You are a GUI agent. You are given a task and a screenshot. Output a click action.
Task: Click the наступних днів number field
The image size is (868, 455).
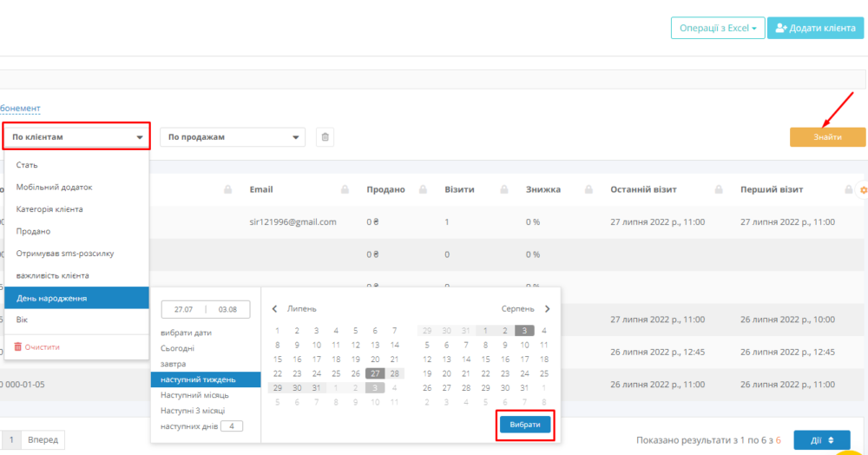[x=232, y=426]
